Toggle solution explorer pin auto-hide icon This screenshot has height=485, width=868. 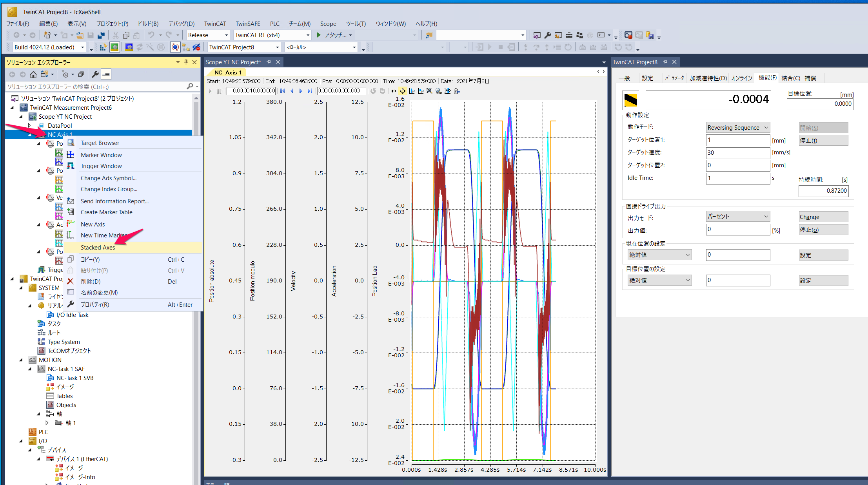point(186,62)
